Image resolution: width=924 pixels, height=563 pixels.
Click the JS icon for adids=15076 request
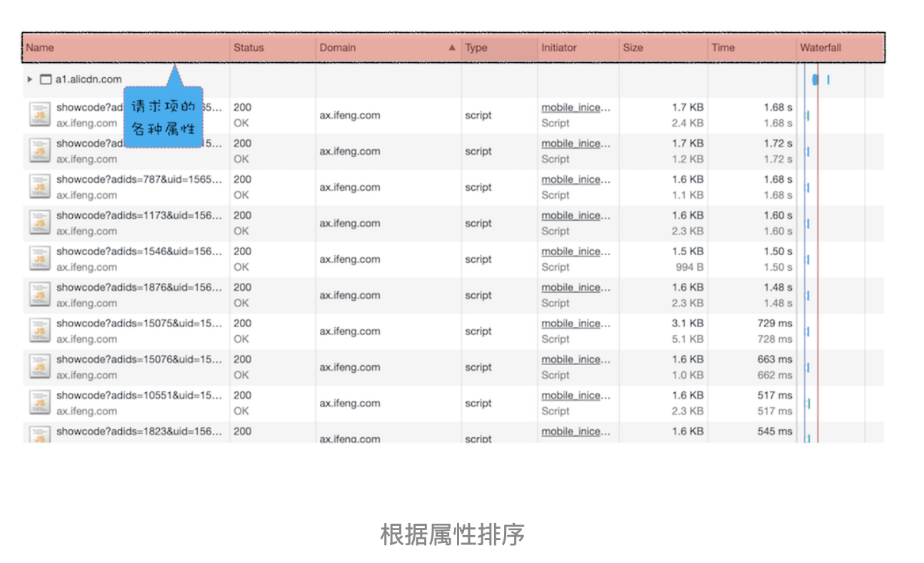[x=40, y=367]
